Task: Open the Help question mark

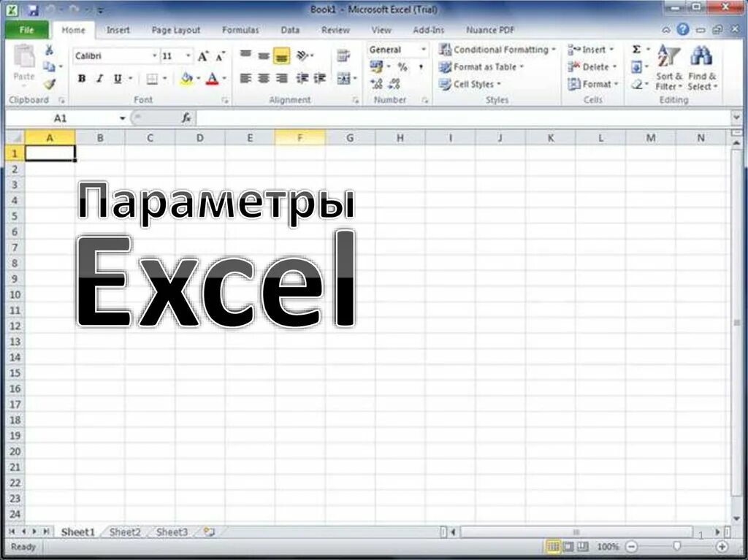Action: click(x=683, y=30)
